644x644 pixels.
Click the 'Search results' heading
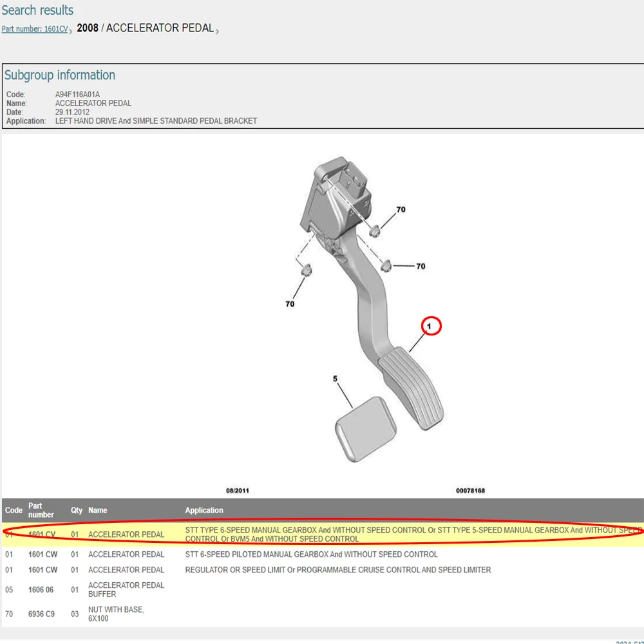click(x=37, y=10)
